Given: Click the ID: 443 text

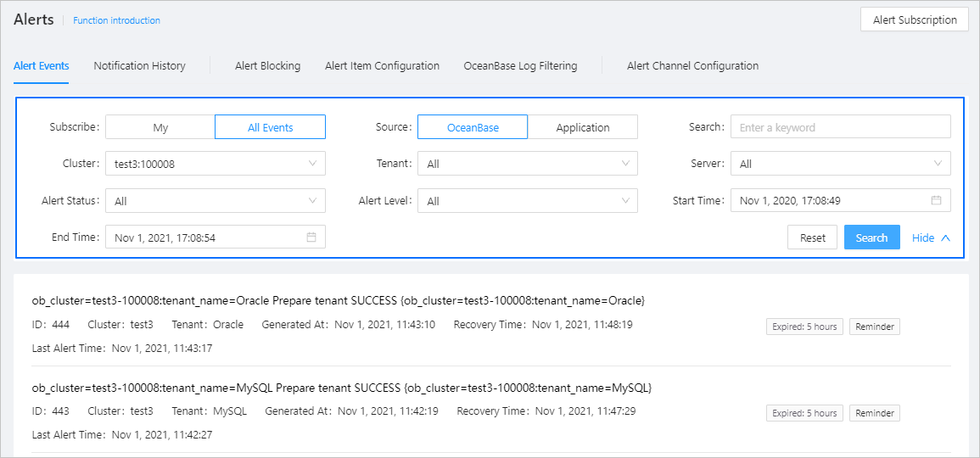Looking at the screenshot, I should pos(51,411).
